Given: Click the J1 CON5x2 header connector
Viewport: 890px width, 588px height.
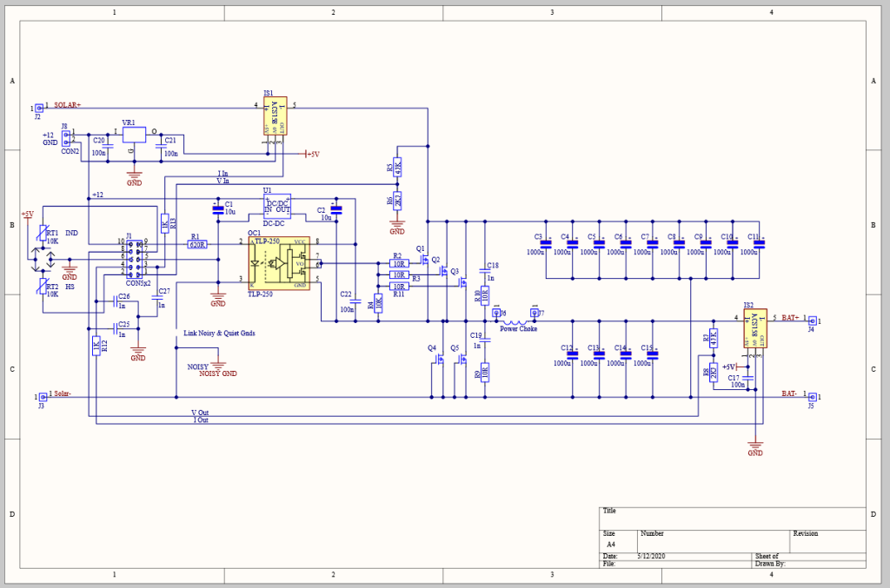Looking at the screenshot, I should [x=136, y=258].
